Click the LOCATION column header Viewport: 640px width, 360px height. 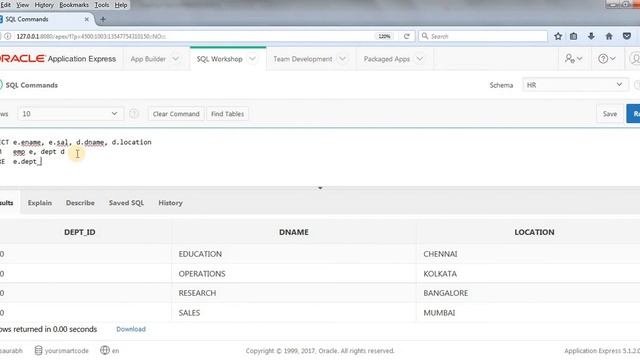coord(534,232)
